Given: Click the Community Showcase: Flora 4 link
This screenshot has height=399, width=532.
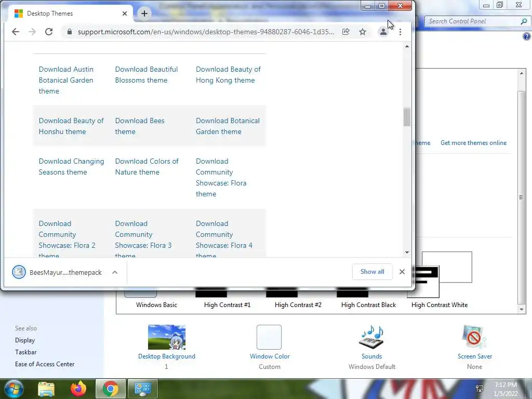Looking at the screenshot, I should coord(224,239).
